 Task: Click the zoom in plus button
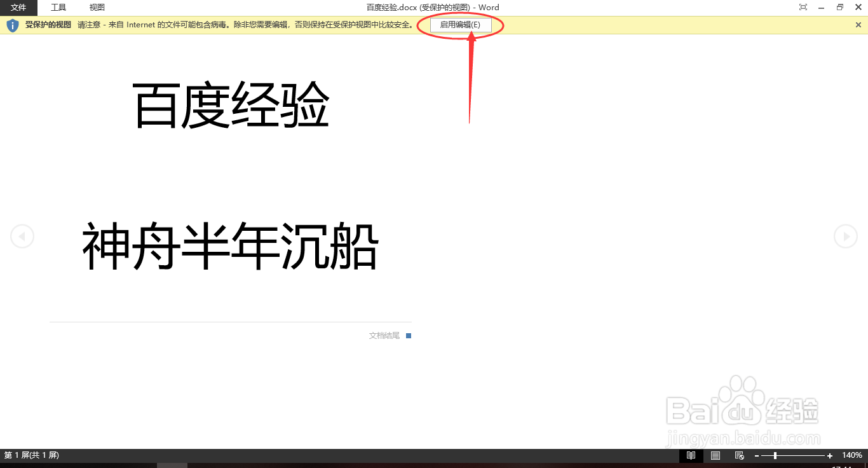point(830,456)
